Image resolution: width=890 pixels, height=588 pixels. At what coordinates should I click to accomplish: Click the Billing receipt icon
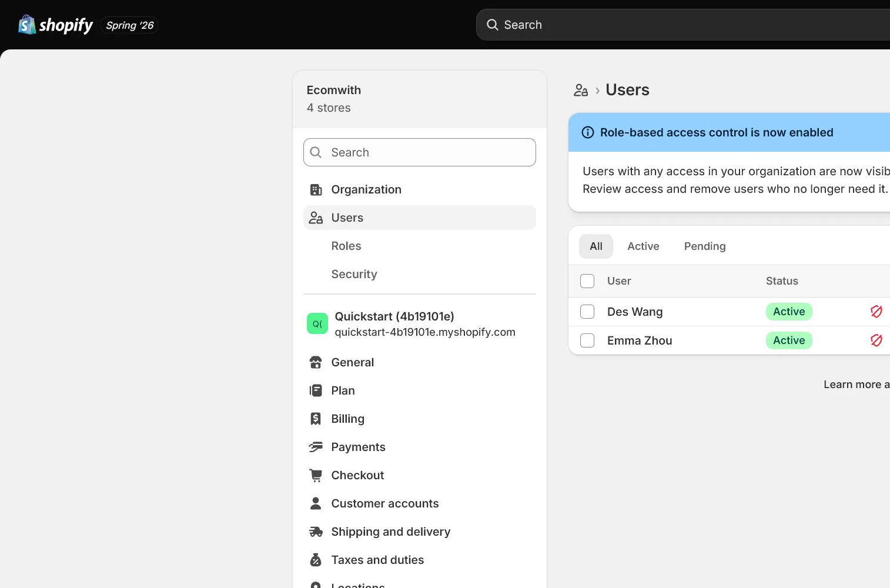pos(316,419)
